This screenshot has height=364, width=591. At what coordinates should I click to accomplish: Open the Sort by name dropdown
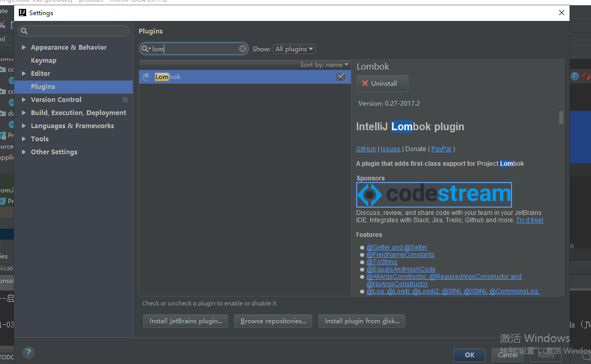[324, 65]
